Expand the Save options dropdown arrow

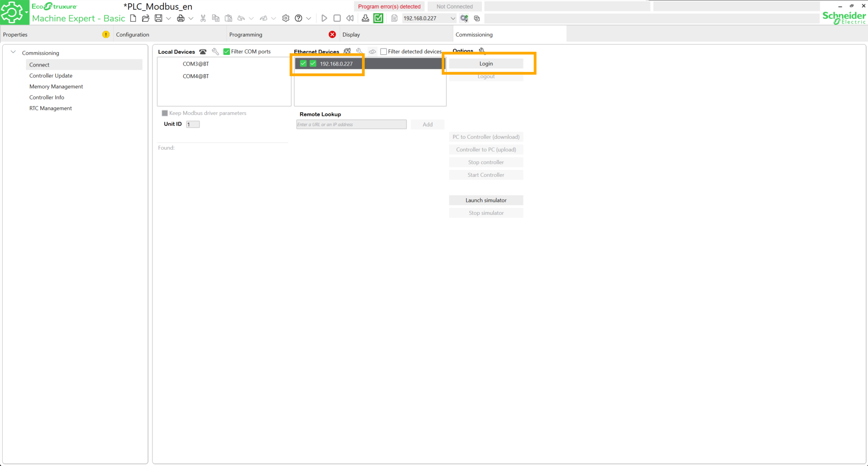tap(168, 19)
